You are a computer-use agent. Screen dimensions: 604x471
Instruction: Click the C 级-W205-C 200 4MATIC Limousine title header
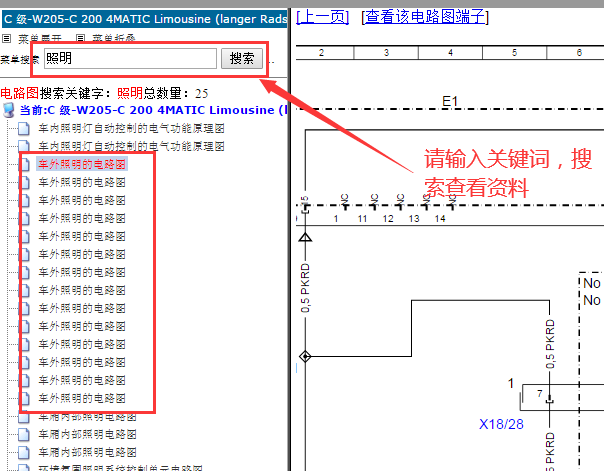(x=144, y=19)
